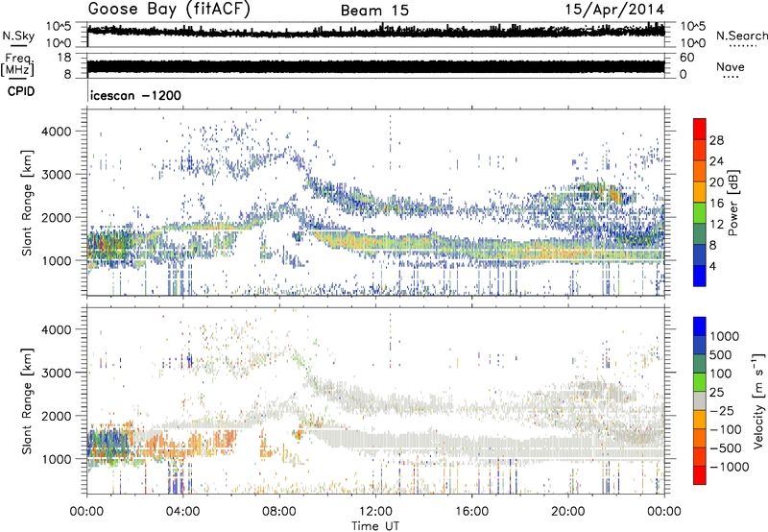
Task: Click 'Slant Range [km]' label of velocity panel
Action: click(27, 400)
